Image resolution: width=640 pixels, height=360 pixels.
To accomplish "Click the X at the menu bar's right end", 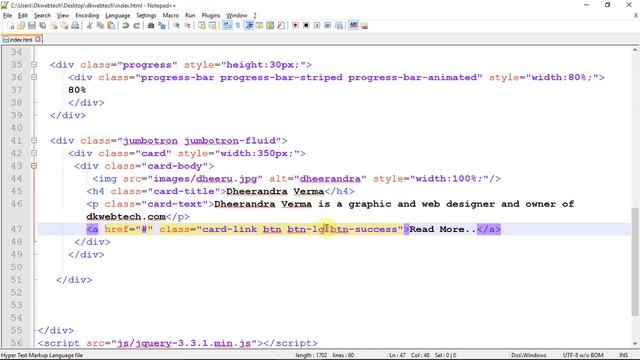I will 636,16.
